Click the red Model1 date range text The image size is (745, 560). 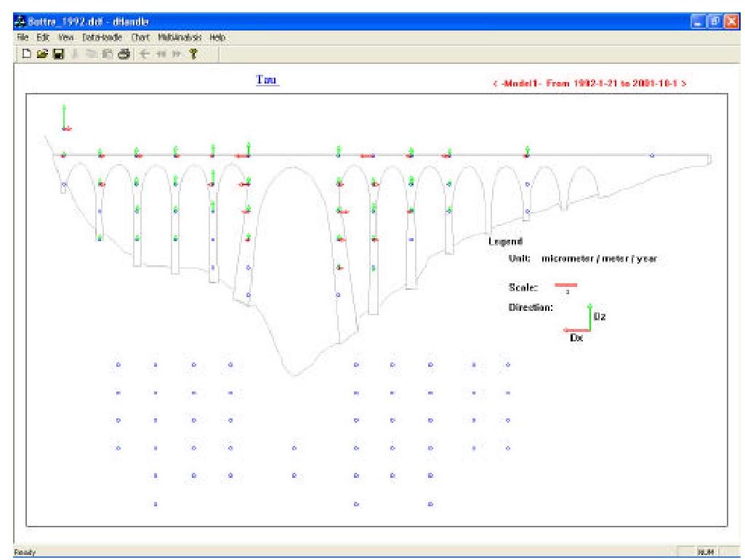coord(589,83)
